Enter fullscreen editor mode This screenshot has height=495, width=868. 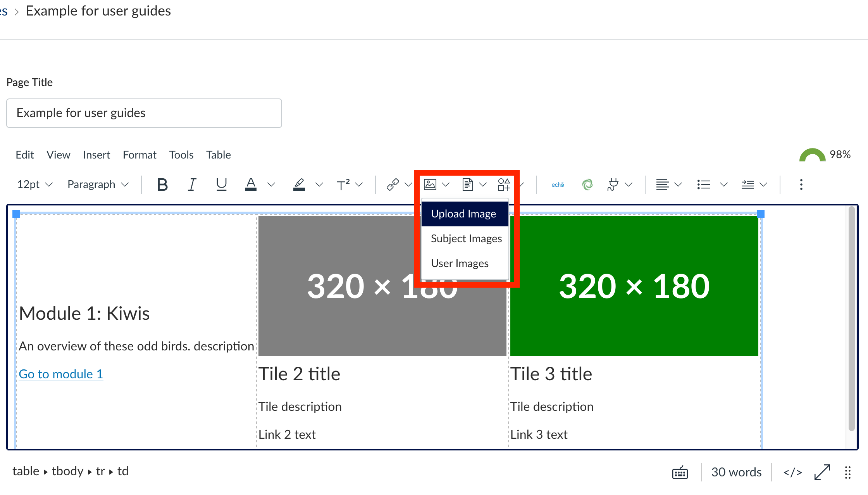[x=822, y=472]
